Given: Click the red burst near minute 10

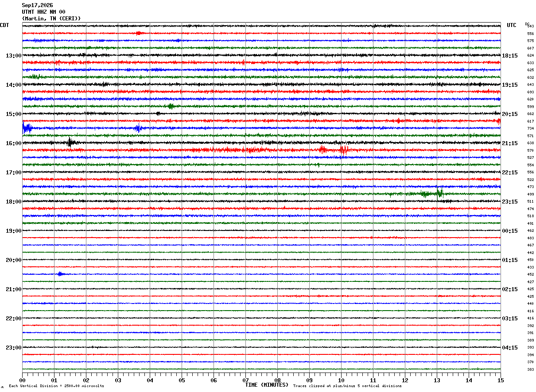Looking at the screenshot, I should click(x=344, y=150).
